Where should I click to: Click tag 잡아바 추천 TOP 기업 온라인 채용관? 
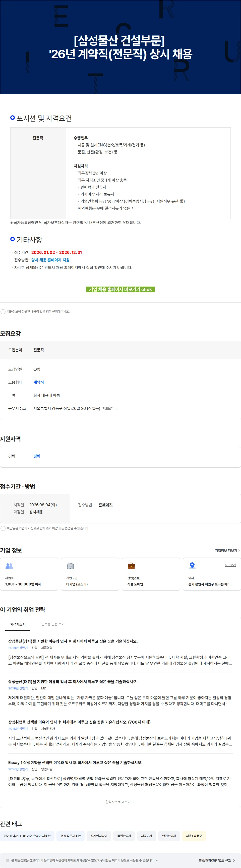(27, 836)
